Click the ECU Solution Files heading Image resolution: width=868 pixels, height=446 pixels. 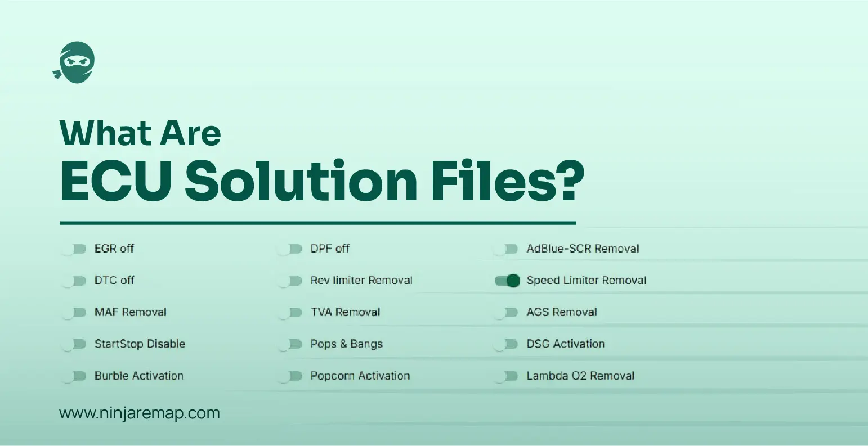(x=323, y=179)
